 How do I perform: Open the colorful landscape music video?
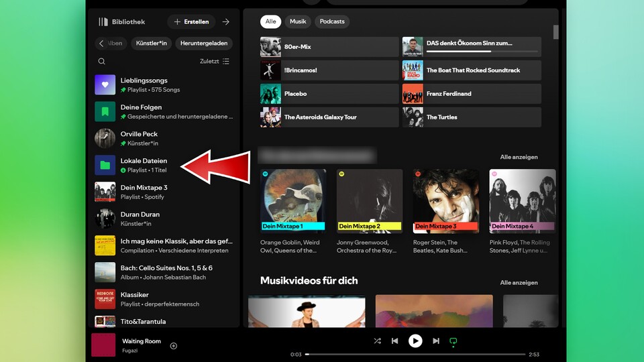[x=434, y=311]
